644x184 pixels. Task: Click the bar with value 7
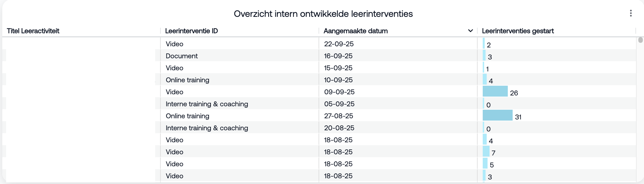pyautogui.click(x=486, y=151)
